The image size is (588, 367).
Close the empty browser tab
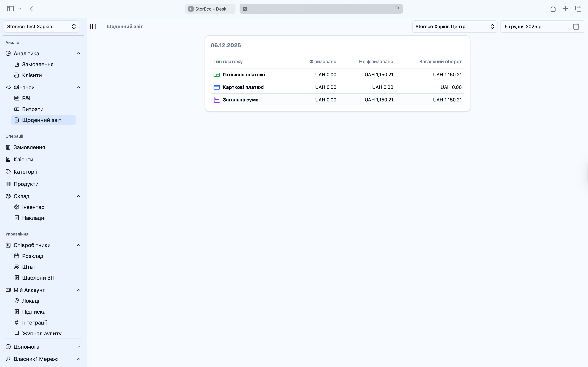point(245,9)
